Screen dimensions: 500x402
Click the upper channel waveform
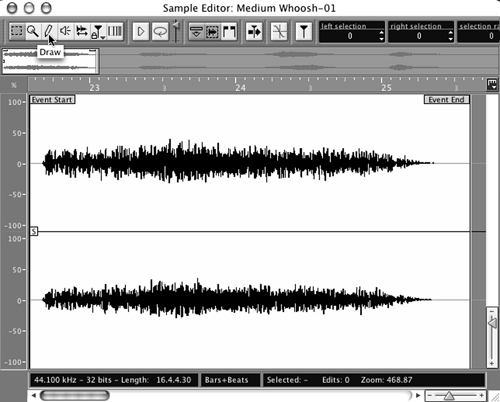pos(238,162)
